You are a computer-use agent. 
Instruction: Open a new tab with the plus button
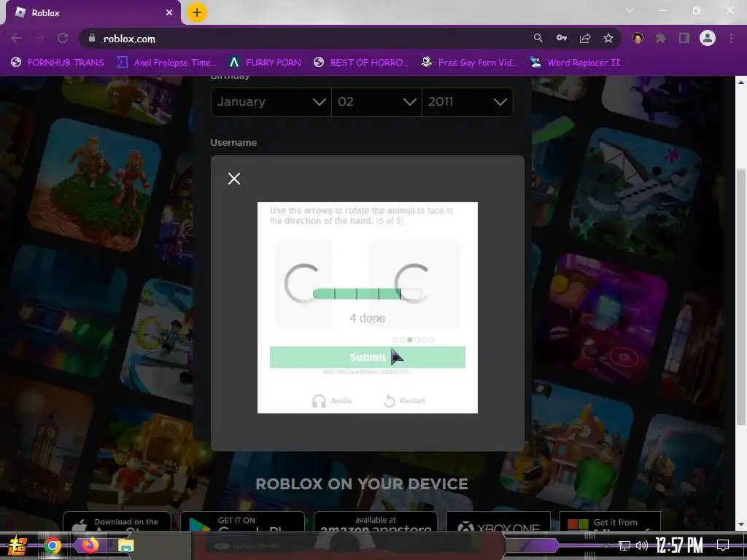[197, 13]
